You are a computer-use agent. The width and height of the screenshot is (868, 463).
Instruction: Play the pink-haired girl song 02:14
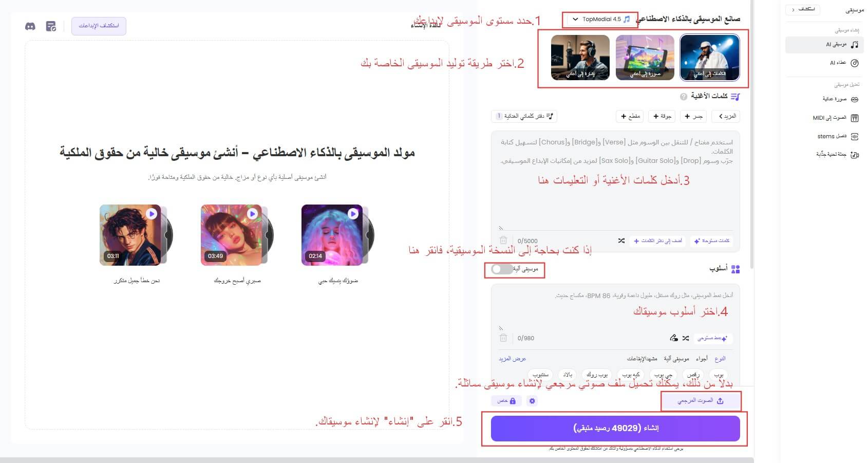pos(353,213)
